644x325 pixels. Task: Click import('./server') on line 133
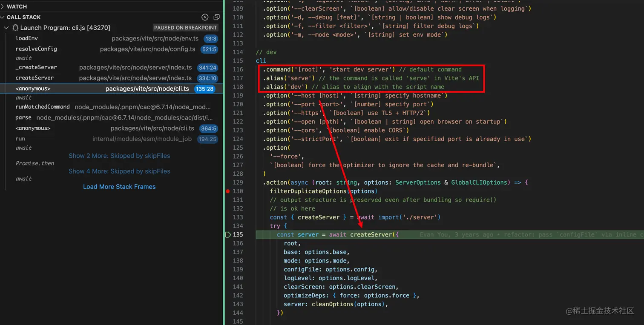click(410, 217)
